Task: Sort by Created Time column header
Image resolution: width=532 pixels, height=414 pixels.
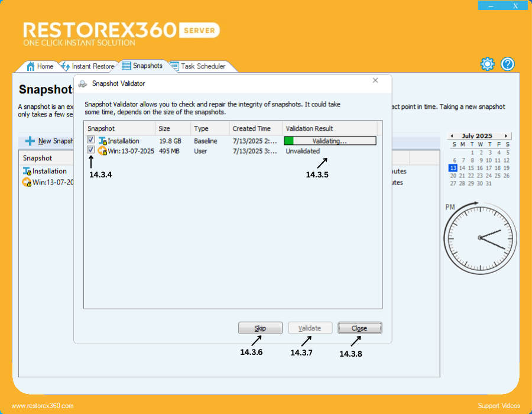Action: (255, 128)
